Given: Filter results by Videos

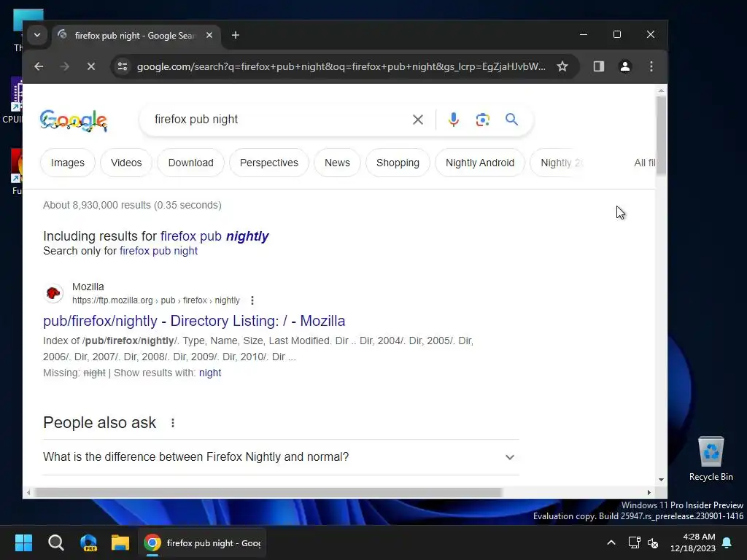Looking at the screenshot, I should coord(126,163).
